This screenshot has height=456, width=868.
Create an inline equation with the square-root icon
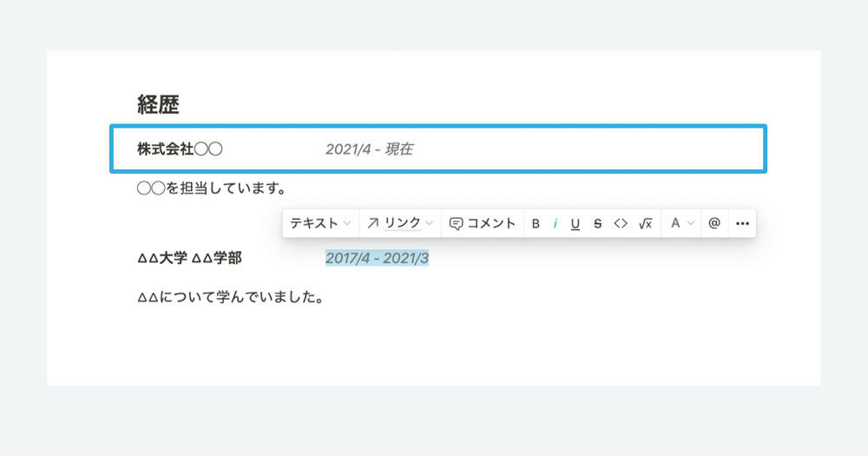coord(646,223)
